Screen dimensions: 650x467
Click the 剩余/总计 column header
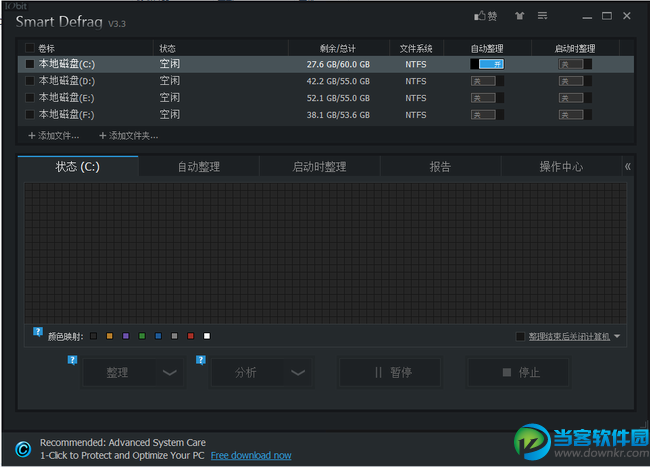tap(337, 48)
